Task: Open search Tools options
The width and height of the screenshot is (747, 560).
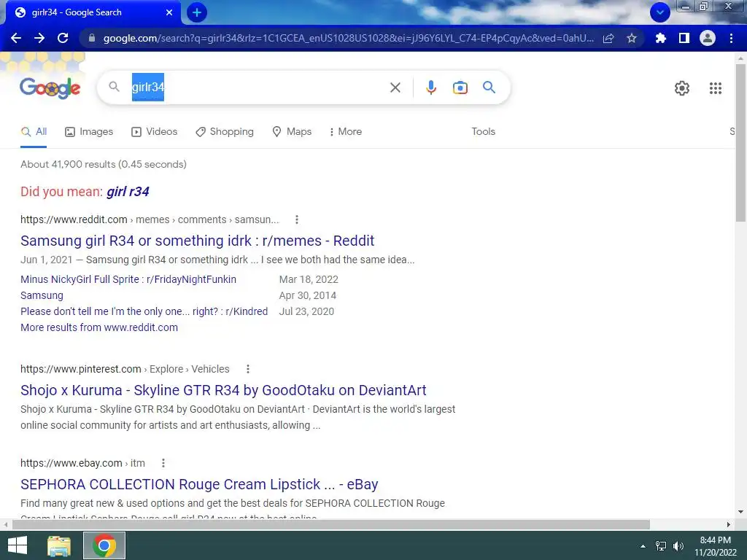Action: tap(483, 132)
